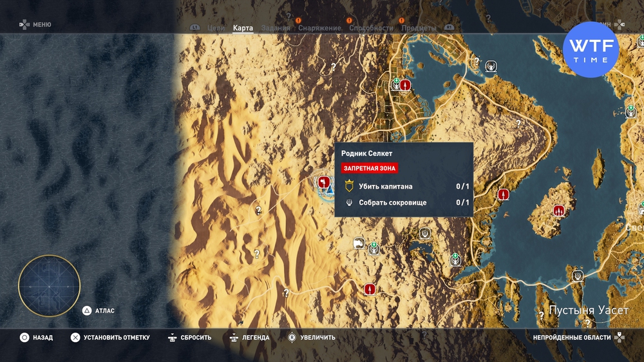
Task: Select the white location marker near Пустыня Уасет label
Action: 578,276
